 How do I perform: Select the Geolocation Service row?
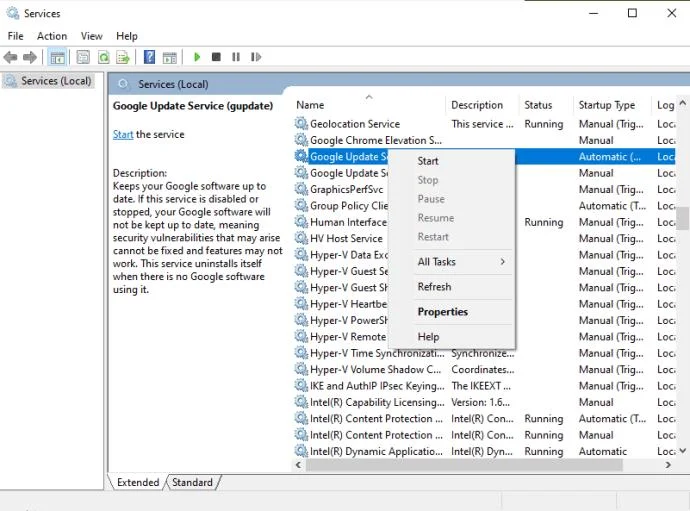(x=484, y=124)
